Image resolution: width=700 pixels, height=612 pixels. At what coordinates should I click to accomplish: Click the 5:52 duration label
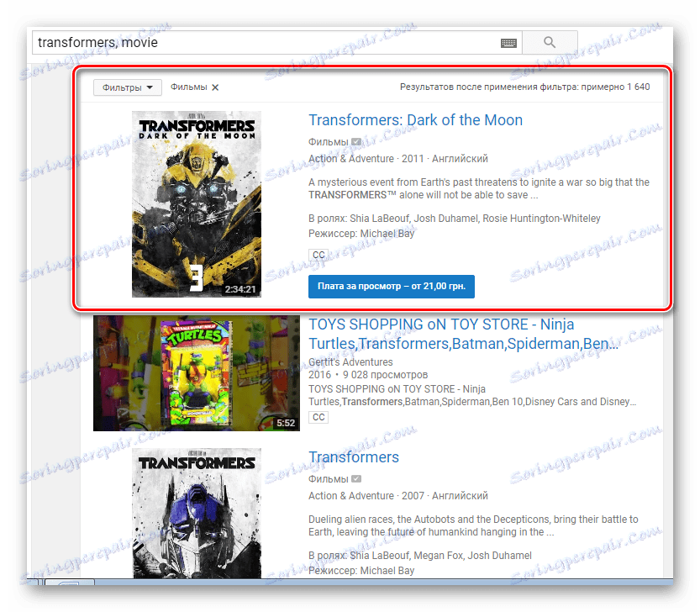tap(286, 423)
